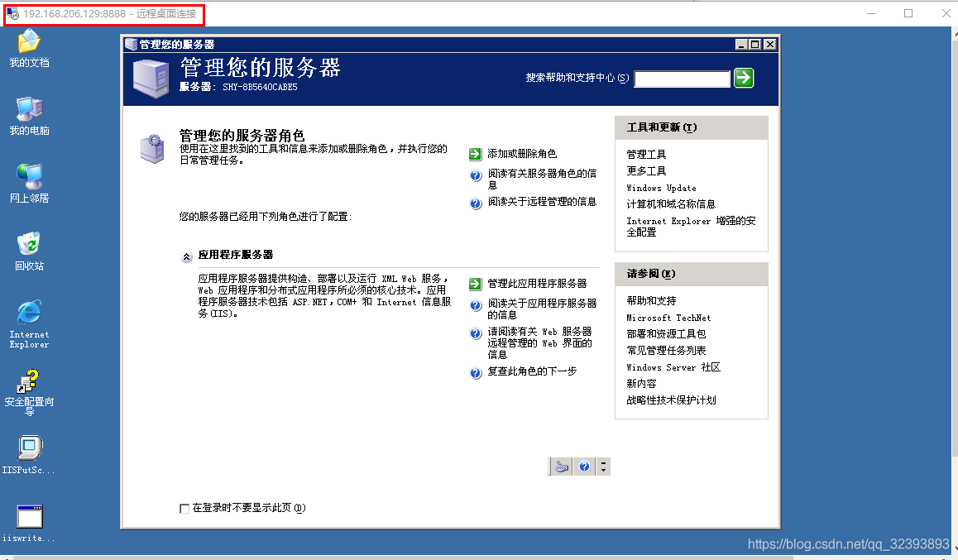
Task: Click the help icon on the language bar
Action: tap(585, 467)
